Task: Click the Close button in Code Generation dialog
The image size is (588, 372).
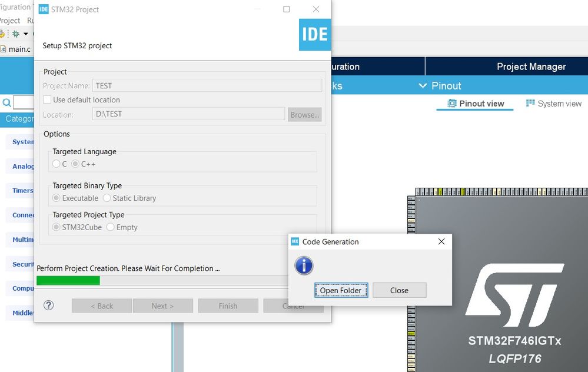Action: (x=399, y=290)
